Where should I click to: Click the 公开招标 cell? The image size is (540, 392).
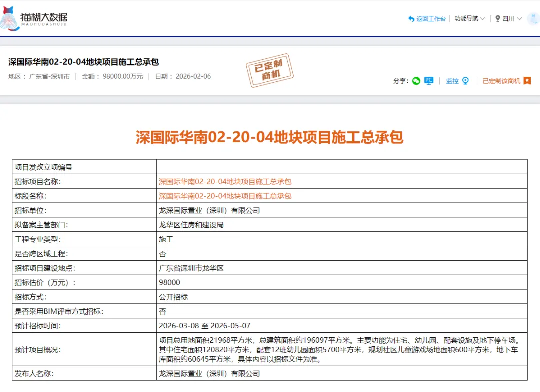(x=342, y=297)
